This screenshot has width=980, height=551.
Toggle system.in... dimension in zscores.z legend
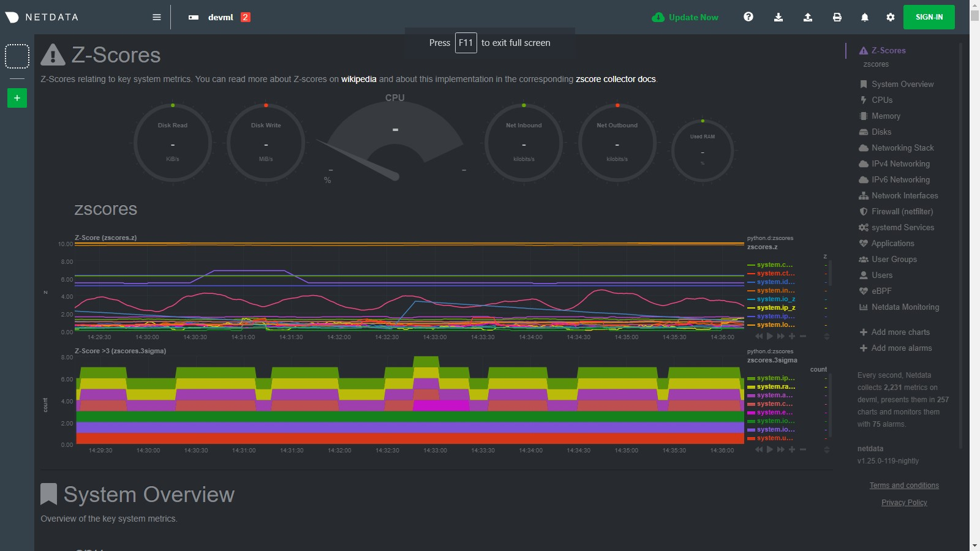point(775,291)
